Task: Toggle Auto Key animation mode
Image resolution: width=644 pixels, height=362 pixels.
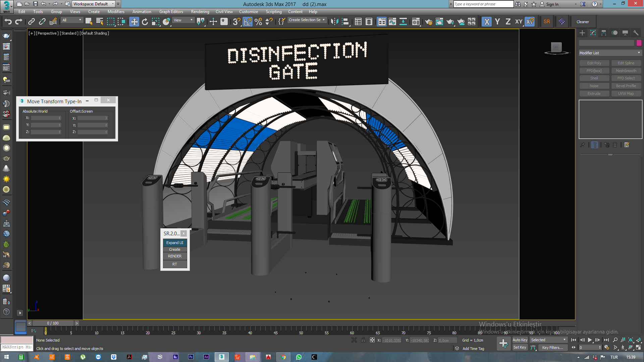Action: point(520,340)
